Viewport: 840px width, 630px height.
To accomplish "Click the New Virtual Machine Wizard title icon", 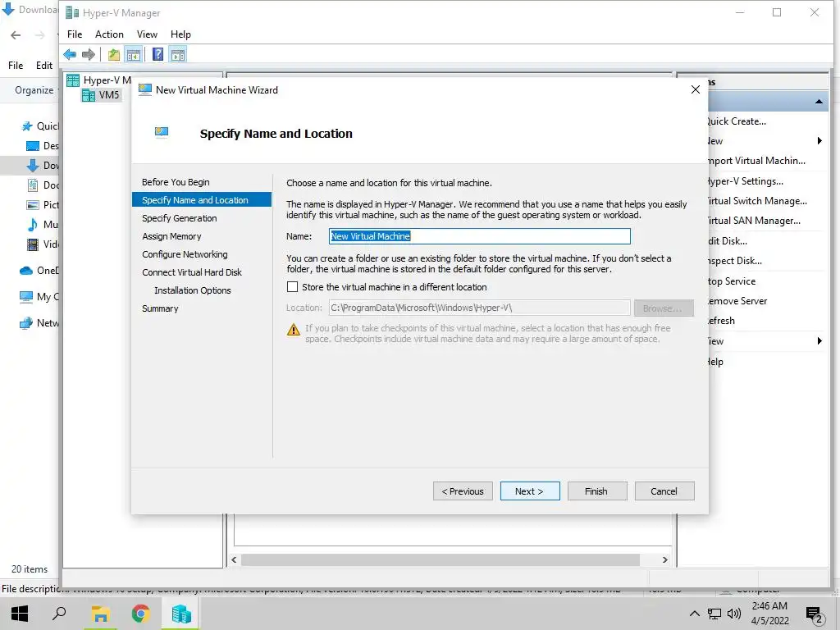I will pyautogui.click(x=144, y=90).
